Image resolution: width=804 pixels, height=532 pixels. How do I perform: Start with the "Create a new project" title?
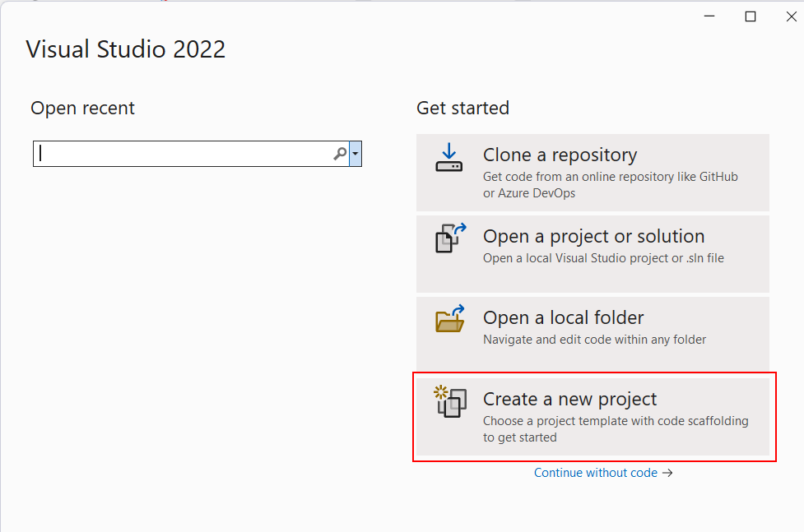click(569, 399)
